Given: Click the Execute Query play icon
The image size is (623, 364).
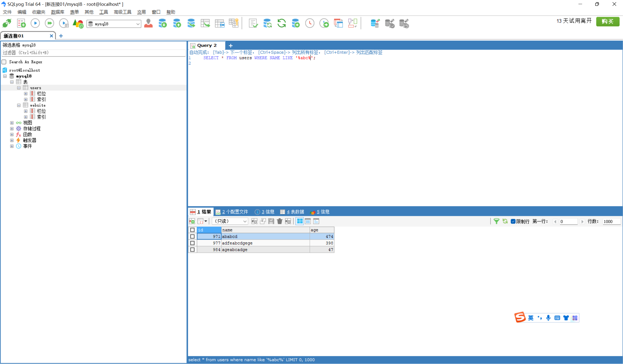Looking at the screenshot, I should 35,23.
